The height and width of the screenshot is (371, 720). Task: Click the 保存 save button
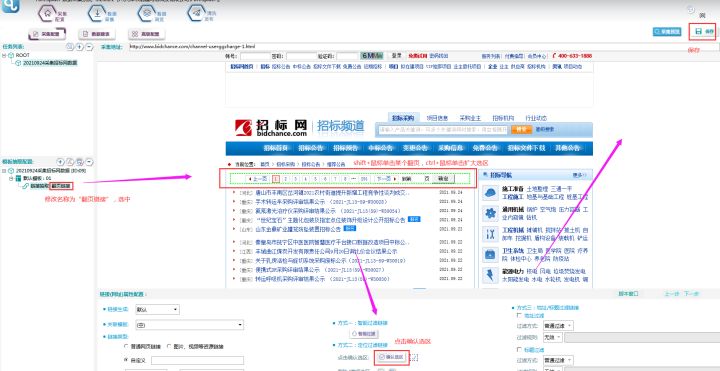point(704,31)
